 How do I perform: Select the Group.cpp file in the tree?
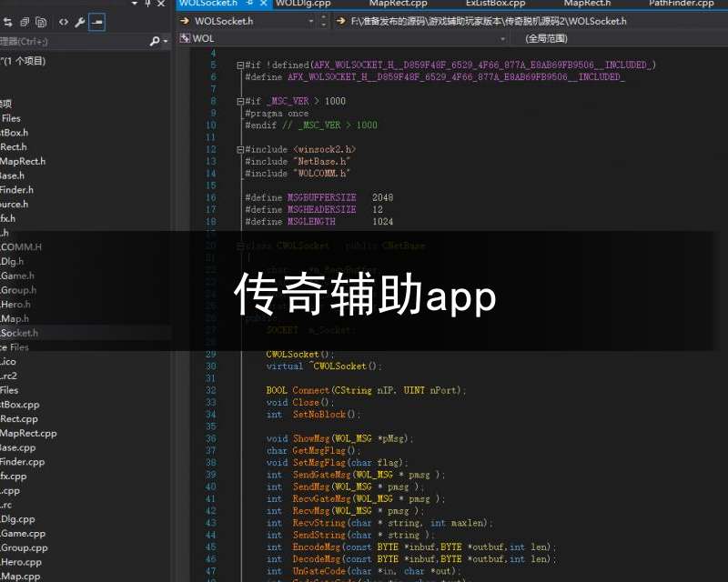[x=25, y=548]
